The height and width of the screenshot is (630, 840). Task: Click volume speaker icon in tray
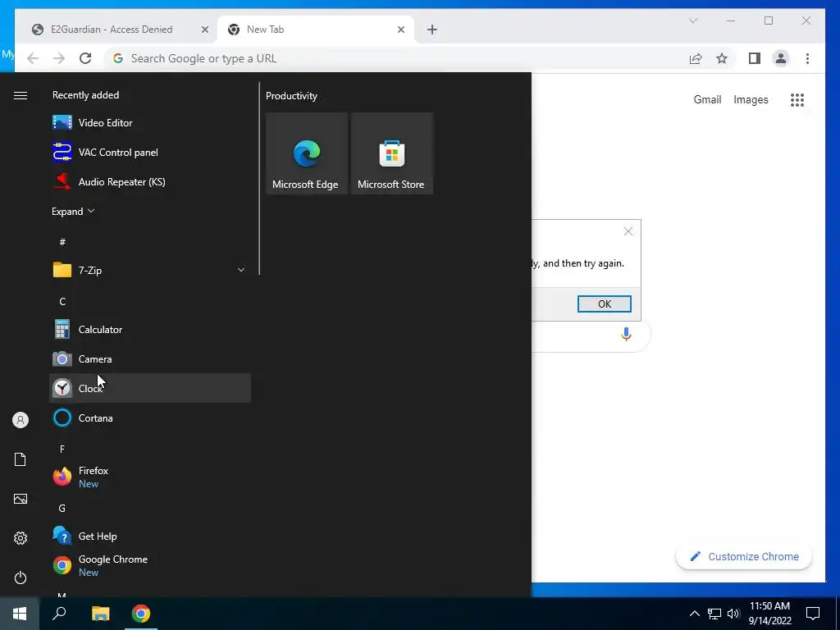733,614
